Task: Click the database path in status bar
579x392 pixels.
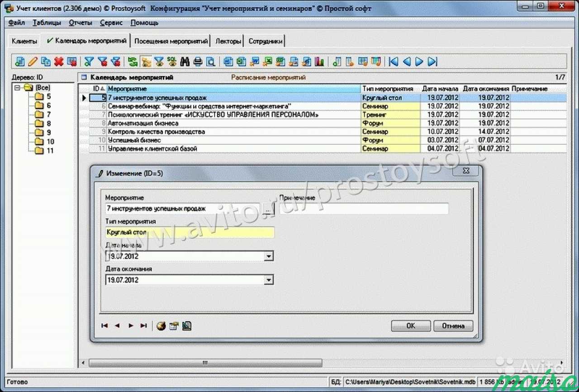Action: pos(410,382)
